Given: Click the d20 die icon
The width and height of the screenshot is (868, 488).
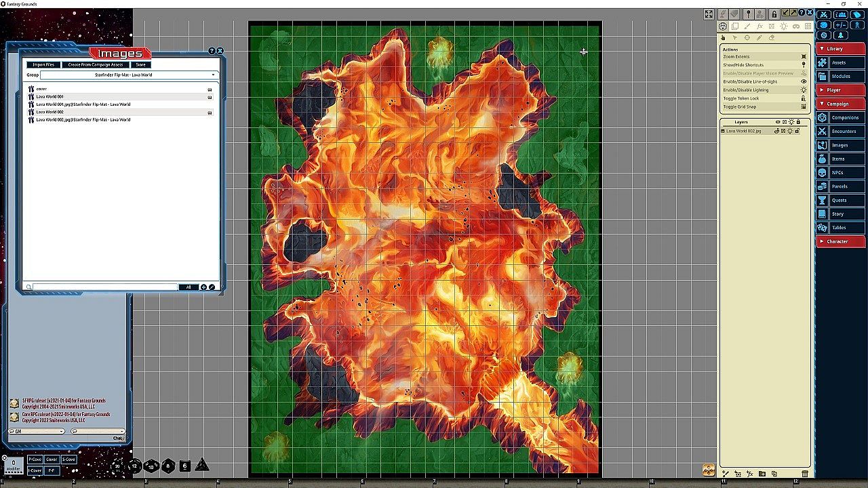Looking at the screenshot, I should pos(118,466).
